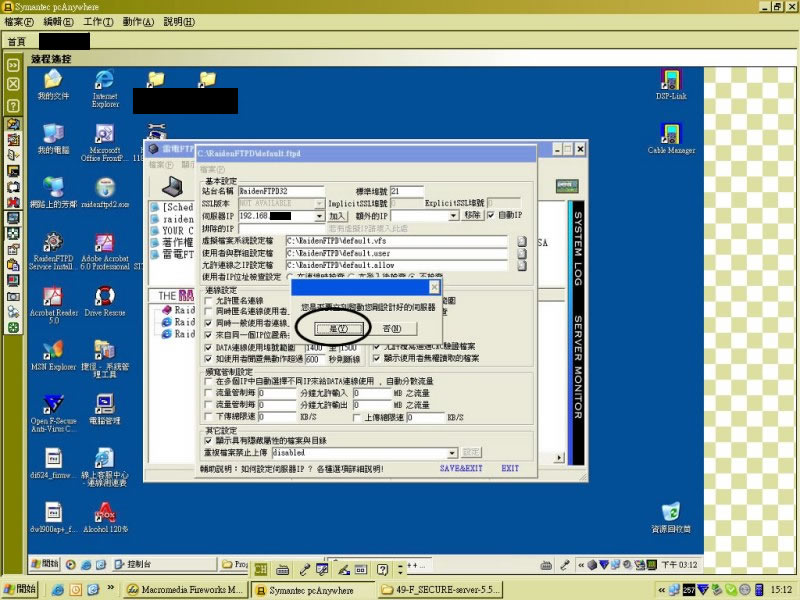Click the 移除 button
The height and width of the screenshot is (600, 800).
pos(472,215)
